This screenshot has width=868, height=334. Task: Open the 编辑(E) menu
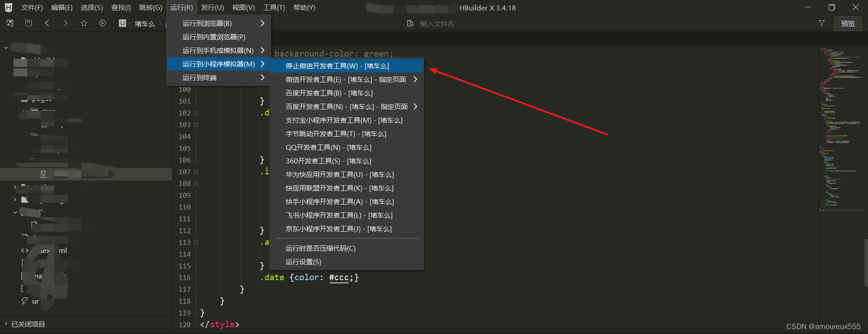[x=62, y=8]
